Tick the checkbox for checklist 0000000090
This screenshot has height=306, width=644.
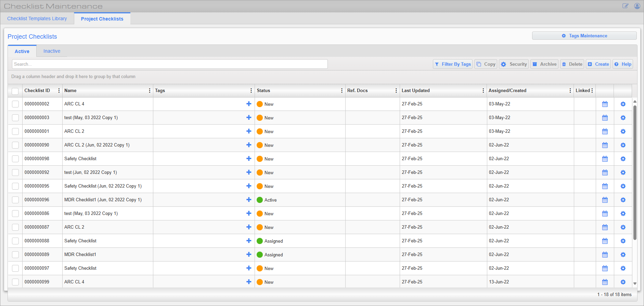15,145
